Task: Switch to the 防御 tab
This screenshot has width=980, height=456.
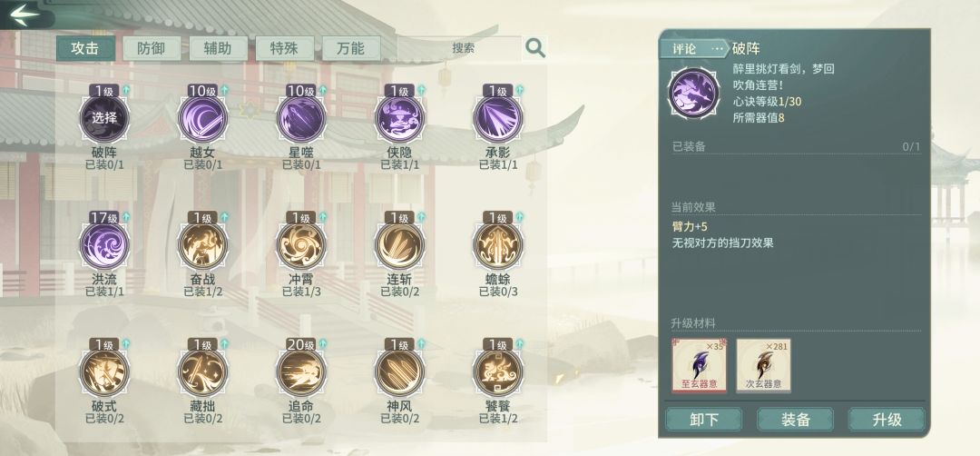Action: 152,48
